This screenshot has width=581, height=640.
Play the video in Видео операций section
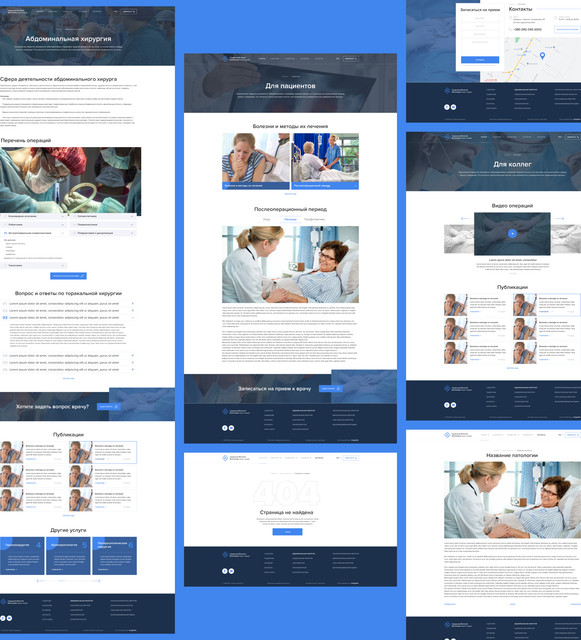point(512,233)
